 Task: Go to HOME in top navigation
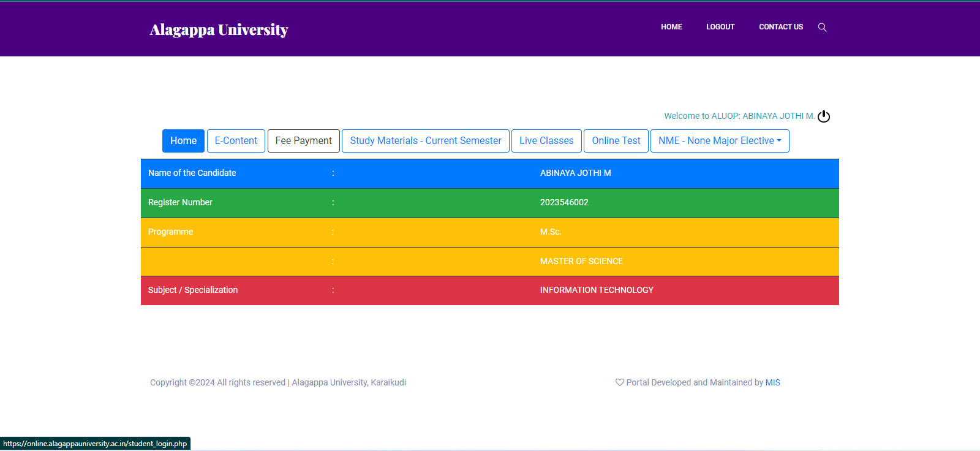[x=671, y=27]
